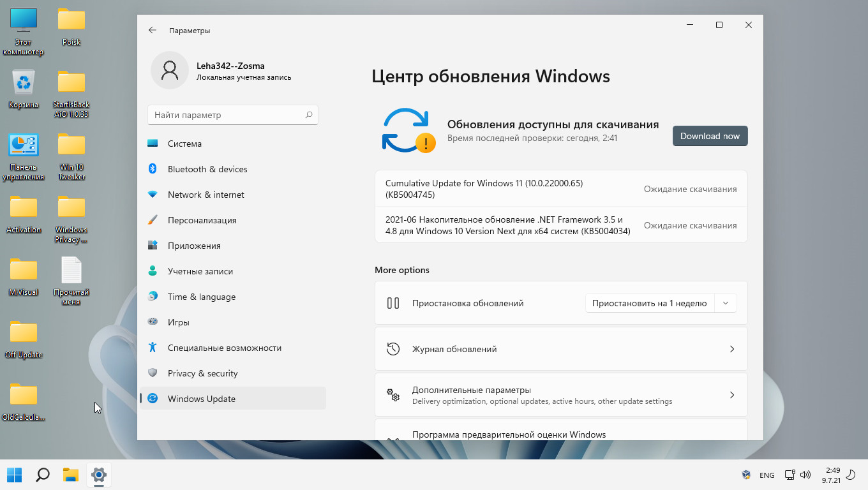
Task: Click the Privacy shield icon
Action: point(153,373)
